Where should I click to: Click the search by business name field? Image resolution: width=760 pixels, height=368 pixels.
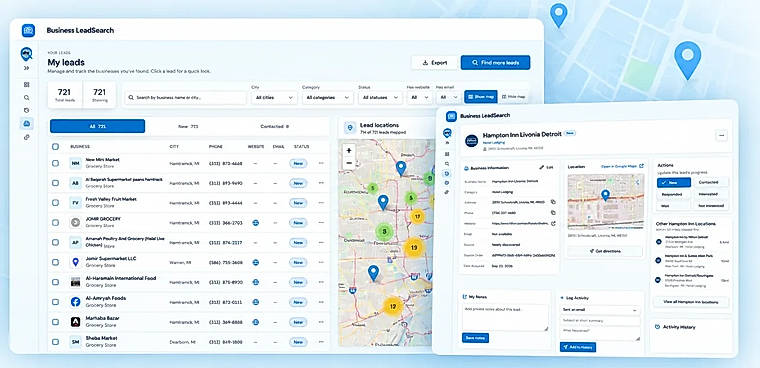[x=186, y=97]
